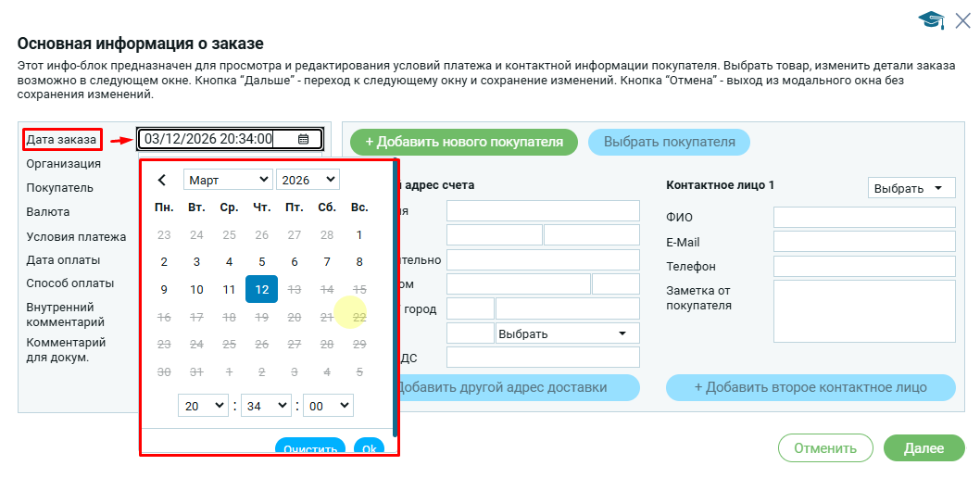This screenshot has width=980, height=478.
Task: Expand the minute selector showing 34
Action: pyautogui.click(x=266, y=405)
